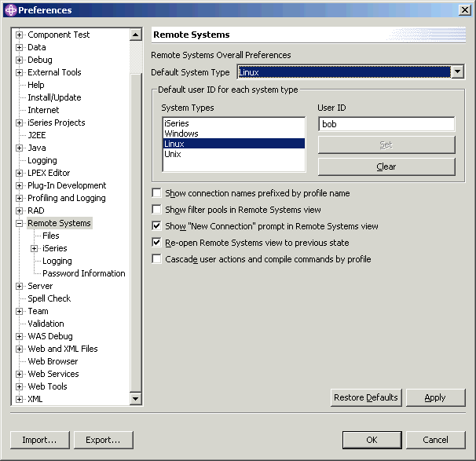Viewport: 476px width, 461px height.
Task: Collapse the Remote Systems tree node
Action: pos(20,223)
